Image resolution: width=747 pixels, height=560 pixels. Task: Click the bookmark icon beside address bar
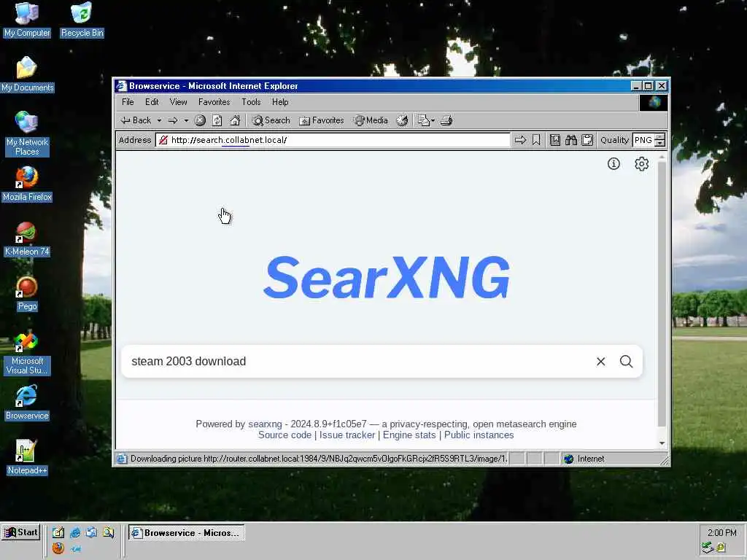click(536, 140)
